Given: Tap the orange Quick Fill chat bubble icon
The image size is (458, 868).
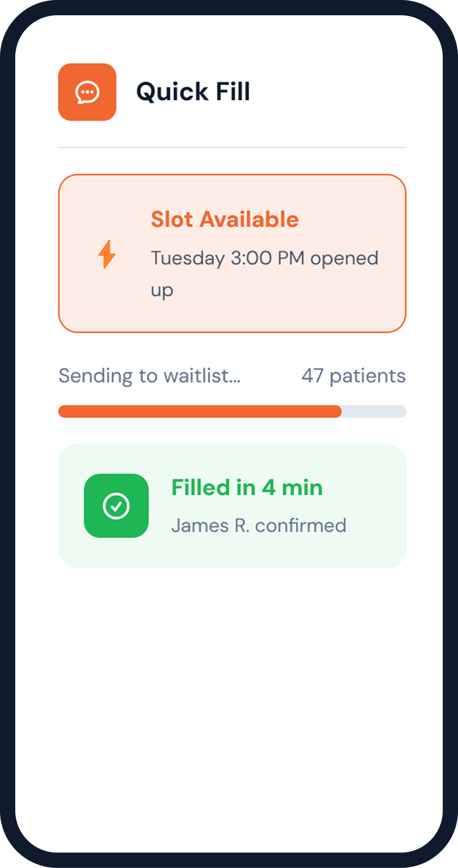Looking at the screenshot, I should (87, 92).
